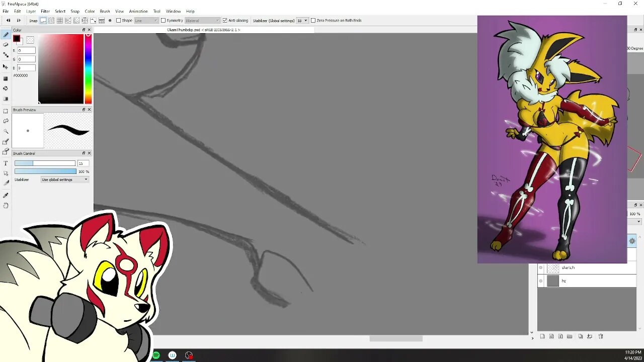This screenshot has width=644, height=362.
Task: Delete the selected layer
Action: click(601, 336)
